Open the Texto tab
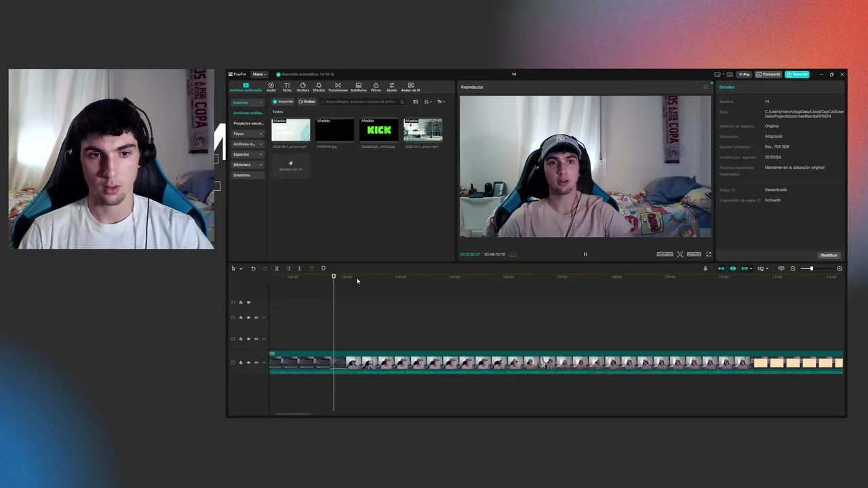Image resolution: width=868 pixels, height=488 pixels. pos(287,87)
